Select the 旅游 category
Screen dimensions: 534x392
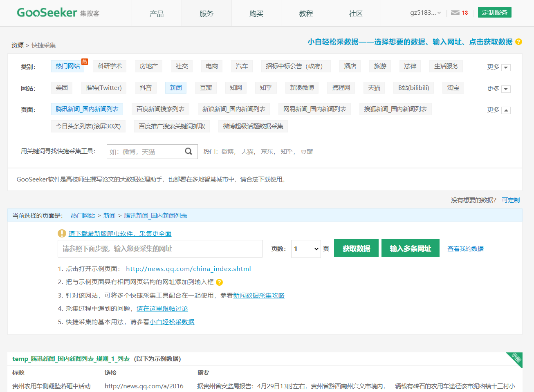(x=380, y=66)
